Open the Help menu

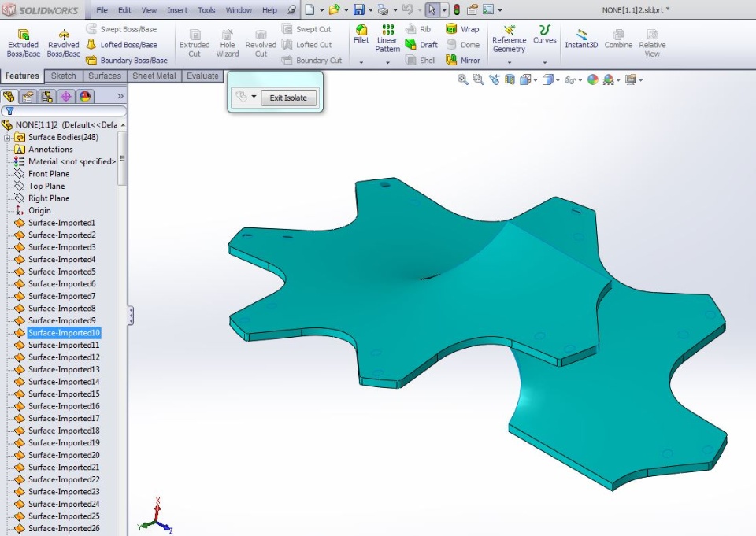pyautogui.click(x=269, y=10)
